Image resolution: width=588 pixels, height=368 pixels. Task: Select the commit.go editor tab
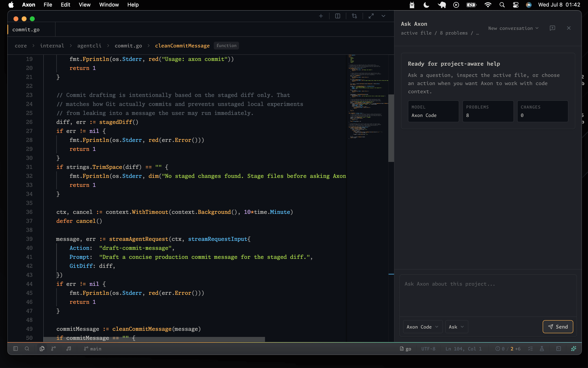pyautogui.click(x=31, y=29)
